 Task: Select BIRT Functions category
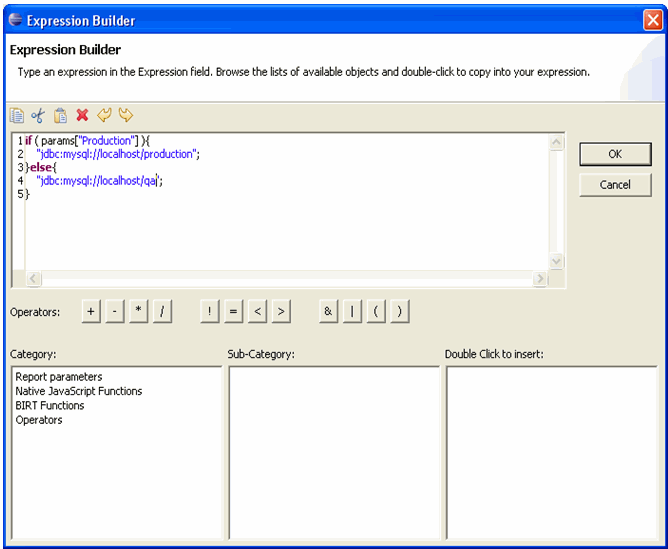tap(50, 405)
